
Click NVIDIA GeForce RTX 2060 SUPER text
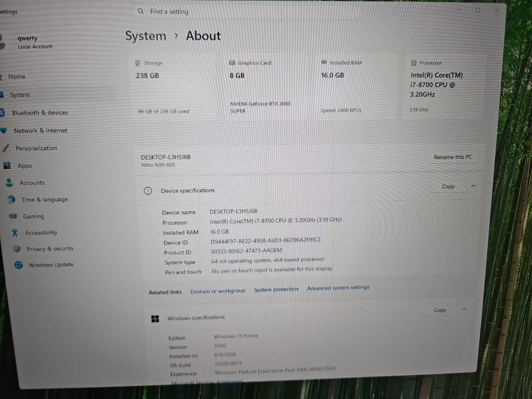point(260,107)
